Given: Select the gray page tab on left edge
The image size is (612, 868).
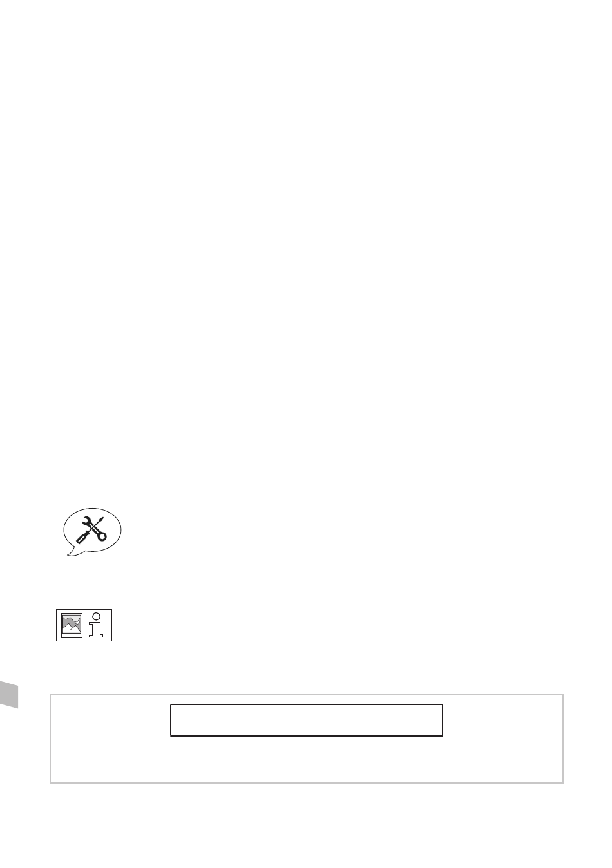Looking at the screenshot, I should tap(9, 693).
